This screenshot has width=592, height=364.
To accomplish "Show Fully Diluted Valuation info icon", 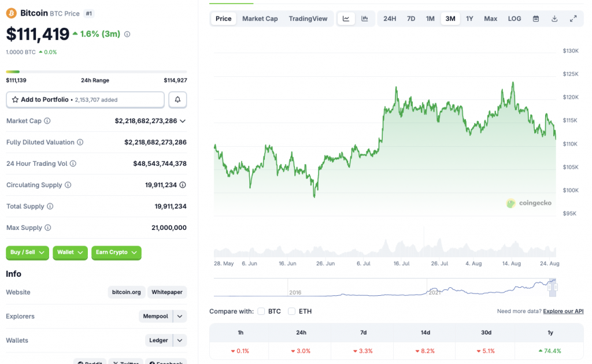I will coord(80,142).
